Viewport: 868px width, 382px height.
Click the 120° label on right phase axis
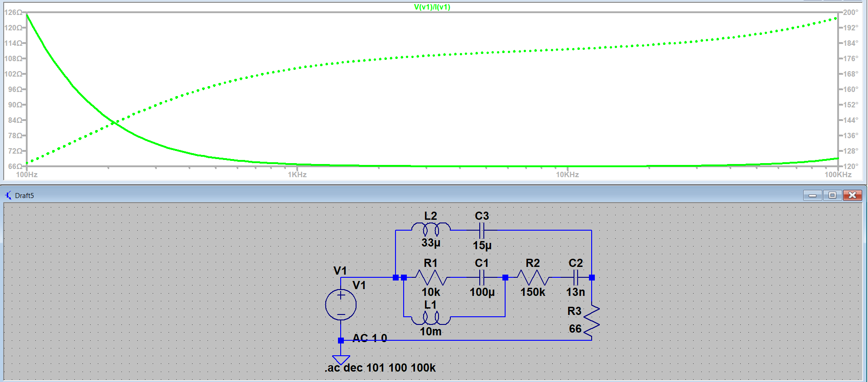click(x=850, y=166)
